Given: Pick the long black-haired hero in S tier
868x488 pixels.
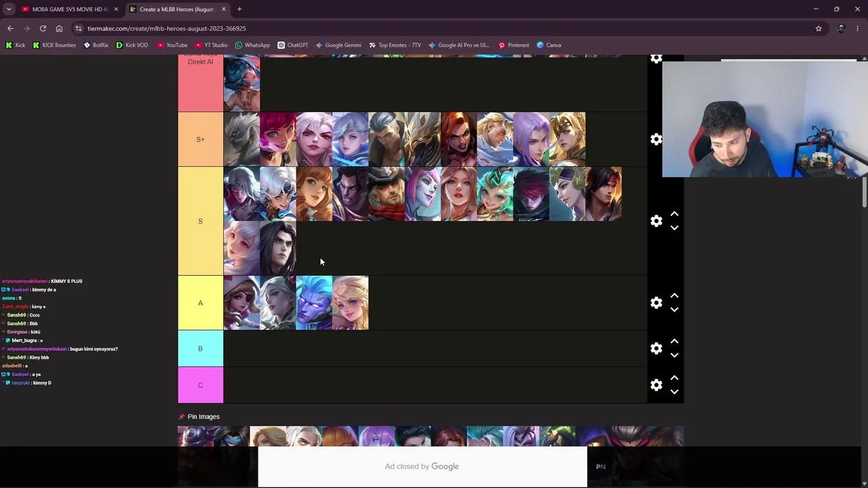Looking at the screenshot, I should click(x=278, y=248).
